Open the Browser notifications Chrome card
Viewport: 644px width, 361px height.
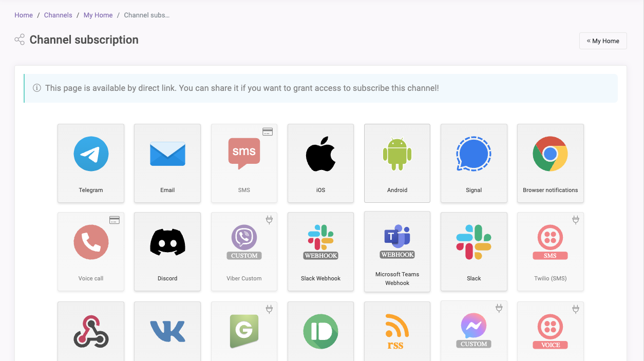point(551,163)
